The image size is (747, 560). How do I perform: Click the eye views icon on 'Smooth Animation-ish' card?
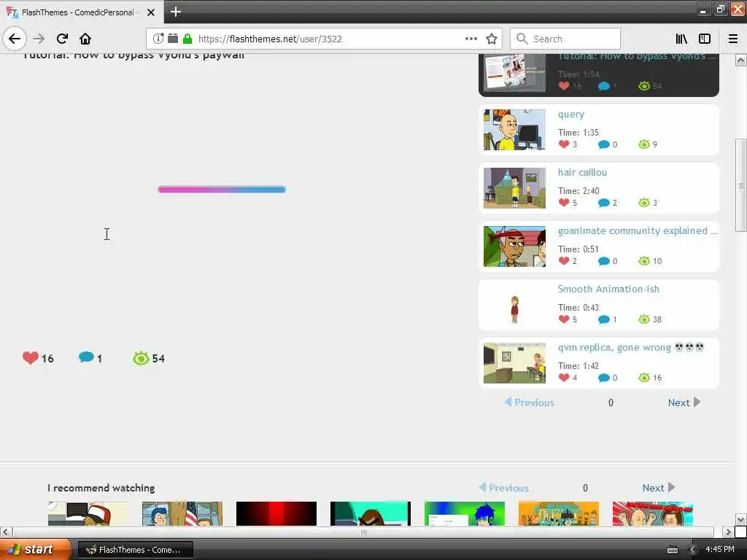pos(644,319)
